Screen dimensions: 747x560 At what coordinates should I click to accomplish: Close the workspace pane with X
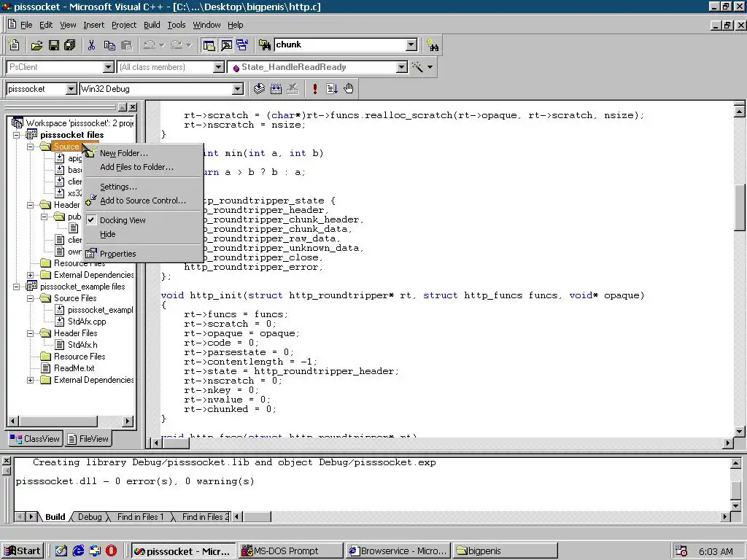(x=133, y=107)
